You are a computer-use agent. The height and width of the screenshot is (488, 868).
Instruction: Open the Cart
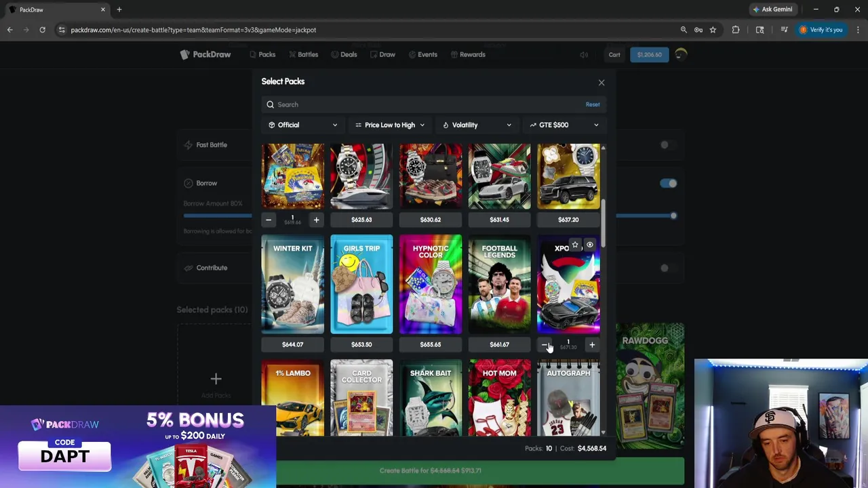(614, 54)
